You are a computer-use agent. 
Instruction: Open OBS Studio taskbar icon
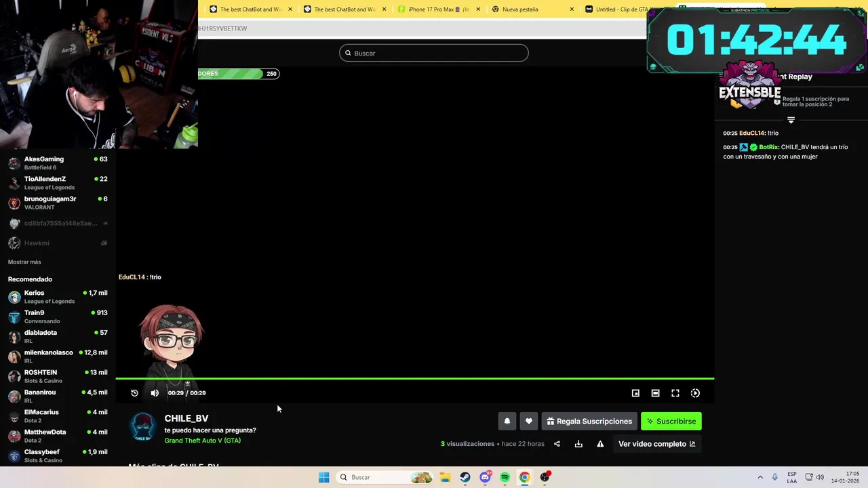[x=545, y=477]
